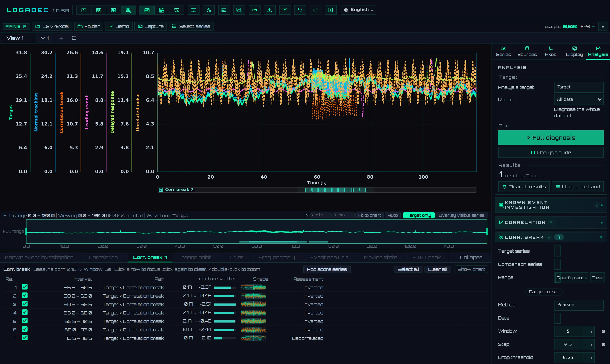Uncheck the 63.0 – 68.0 interval row
Screen dimensions: 610x364
25,312
